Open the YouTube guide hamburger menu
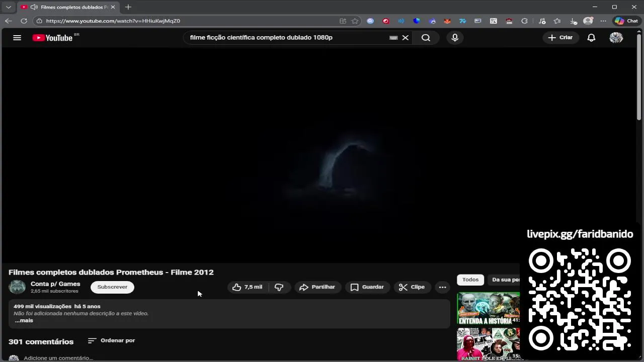This screenshot has height=362, width=644. coord(17,38)
